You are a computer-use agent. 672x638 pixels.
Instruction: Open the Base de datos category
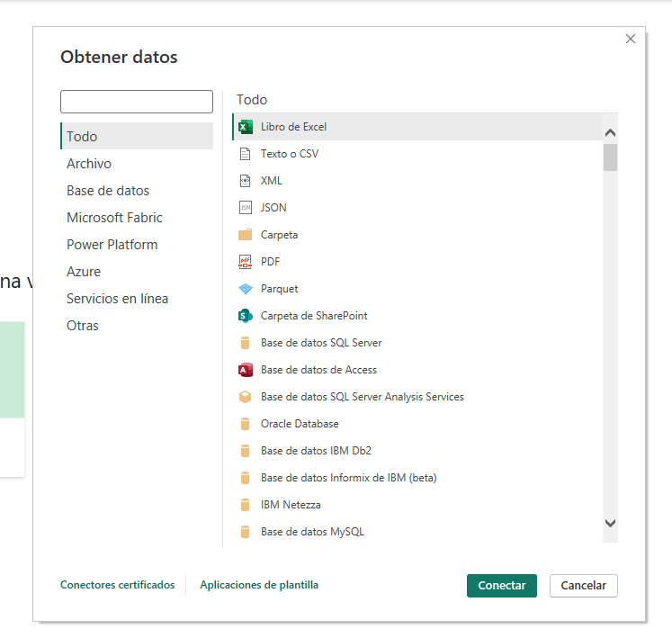coord(108,191)
